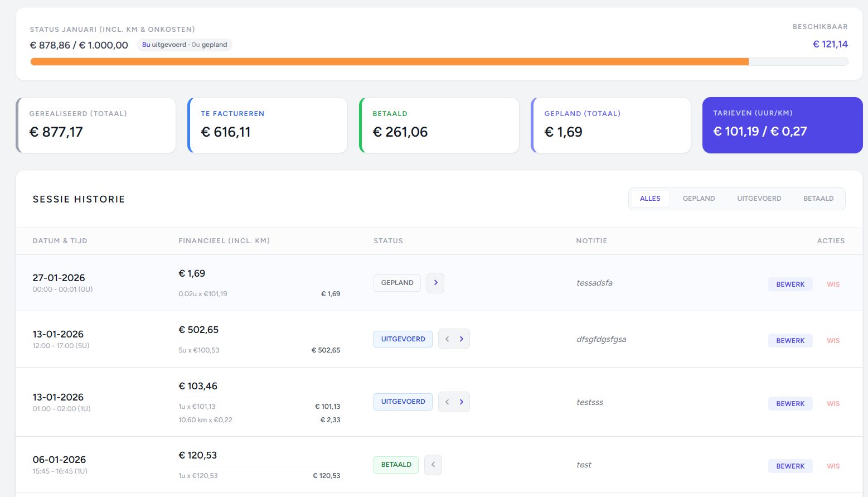Revert testsss session to previous status

point(447,402)
